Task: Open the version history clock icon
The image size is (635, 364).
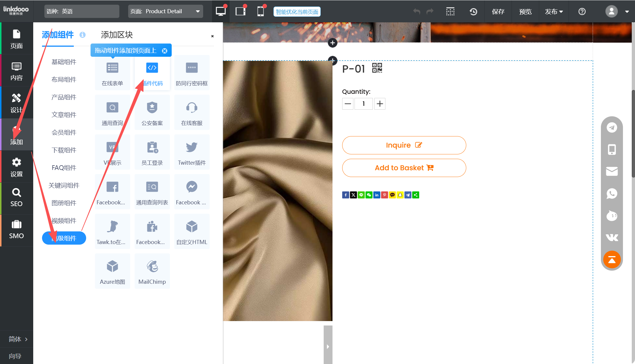Action: pos(473,11)
